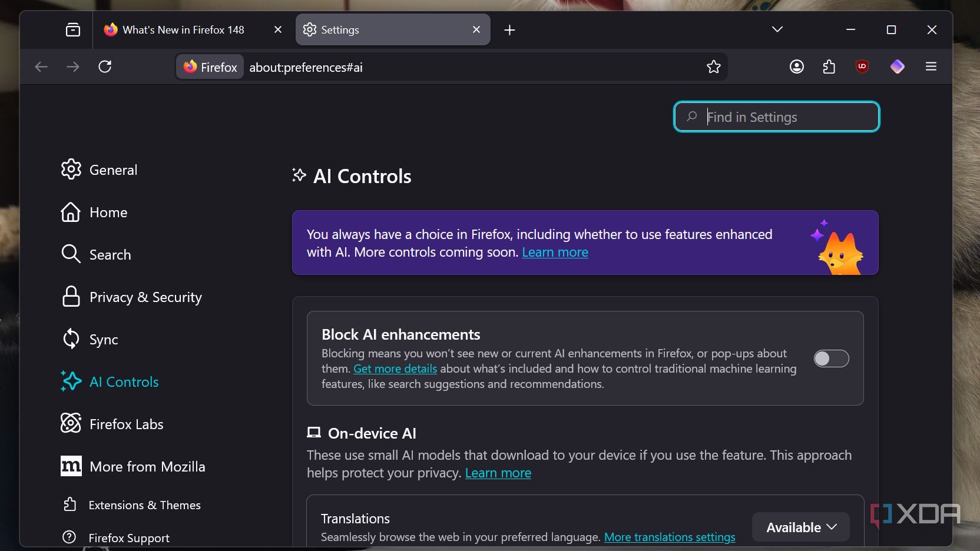This screenshot has height=551, width=980.
Task: Focus the Find in Settings search box
Action: tap(777, 117)
